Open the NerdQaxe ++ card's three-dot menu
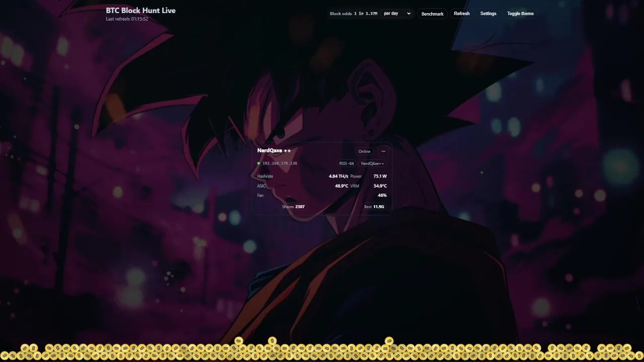 [x=383, y=151]
